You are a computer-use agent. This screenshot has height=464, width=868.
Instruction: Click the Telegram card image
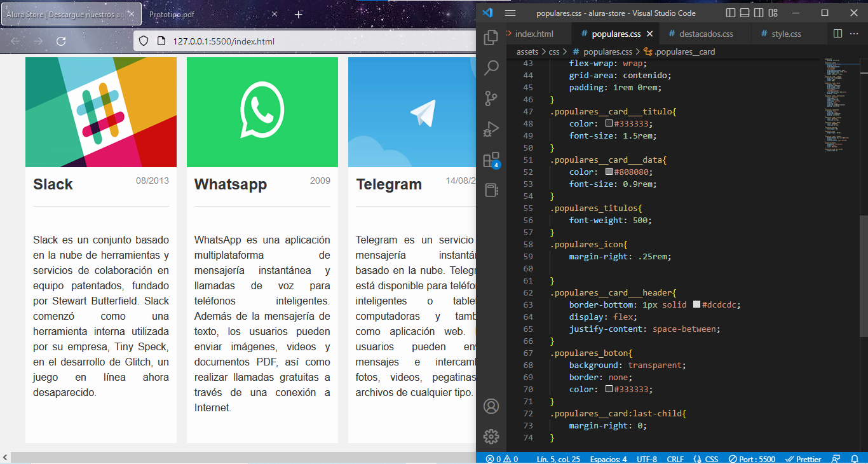pyautogui.click(x=412, y=112)
